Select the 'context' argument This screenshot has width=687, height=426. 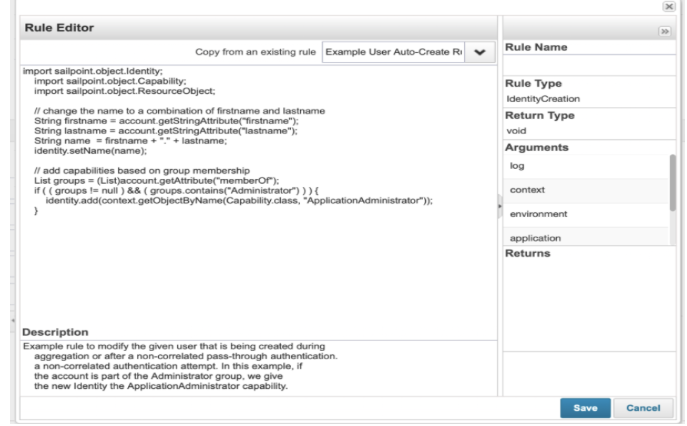point(586,190)
